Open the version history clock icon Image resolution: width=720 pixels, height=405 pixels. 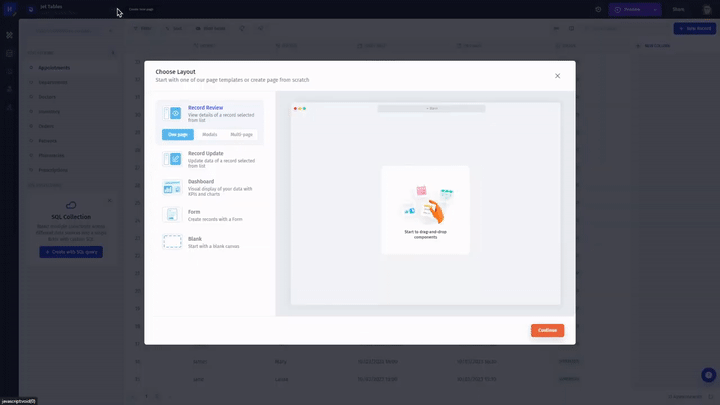(598, 9)
